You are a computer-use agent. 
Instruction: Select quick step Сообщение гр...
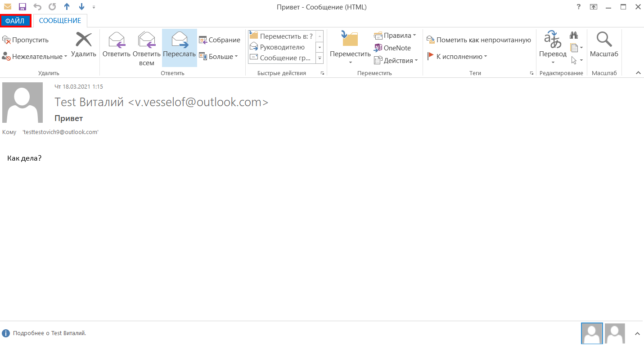[282, 58]
